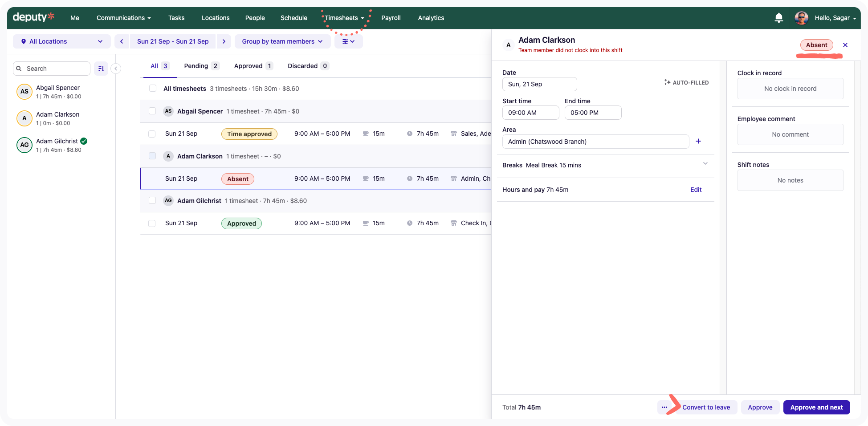
Task: Open the notifications bell
Action: [778, 18]
